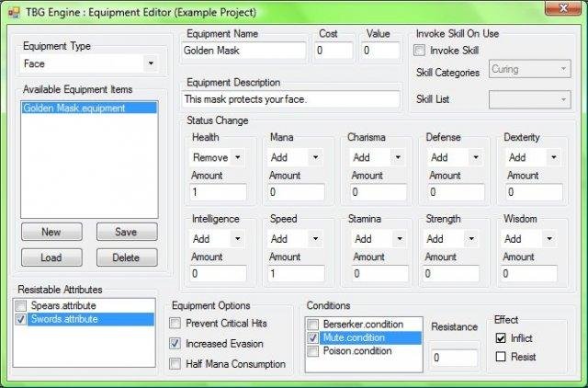Click the Speed Amount field
This screenshot has height=388, width=588.
click(296, 274)
